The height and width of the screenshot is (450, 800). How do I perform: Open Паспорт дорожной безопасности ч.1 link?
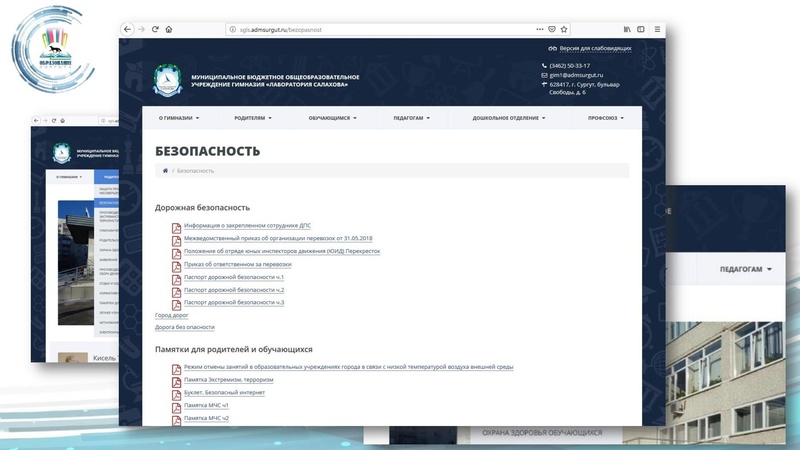tap(234, 277)
